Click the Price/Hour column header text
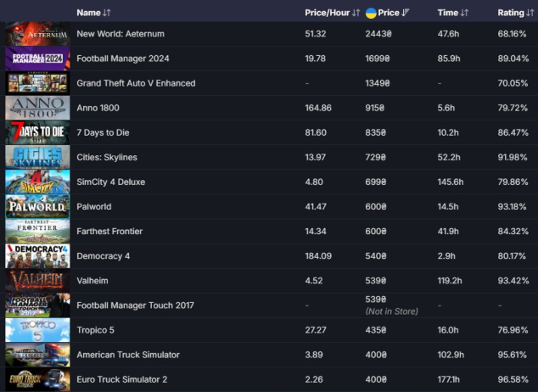Screen dimensions: 538x392 [328, 13]
